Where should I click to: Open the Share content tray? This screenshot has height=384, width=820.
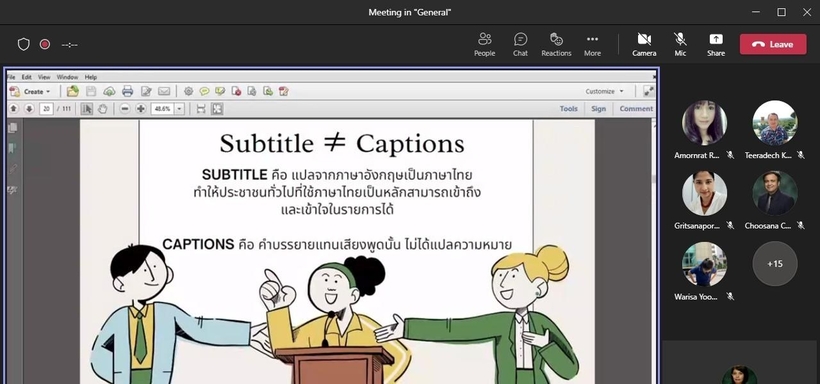click(x=716, y=44)
